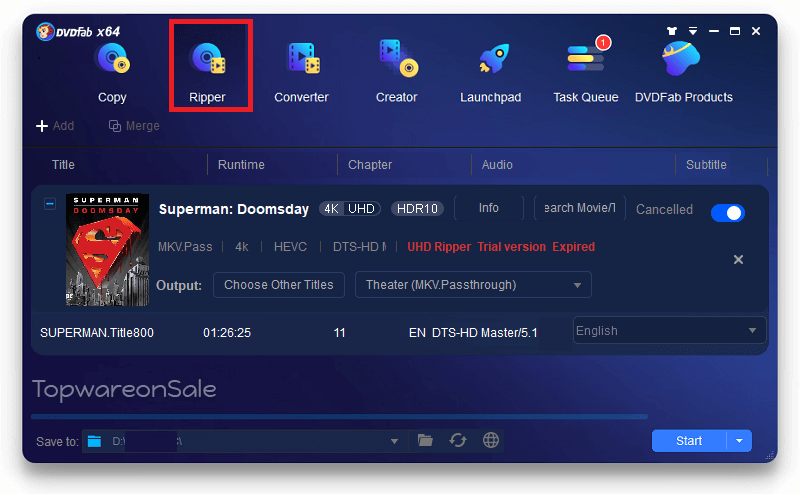Screen dimensions: 800x494
Task: Click the 4K UHD badge
Action: point(350,209)
